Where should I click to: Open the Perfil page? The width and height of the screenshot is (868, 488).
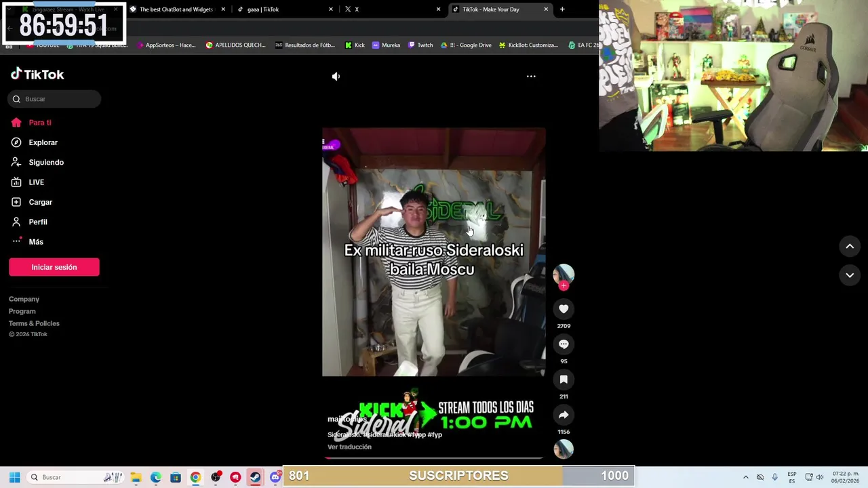[x=29, y=222]
